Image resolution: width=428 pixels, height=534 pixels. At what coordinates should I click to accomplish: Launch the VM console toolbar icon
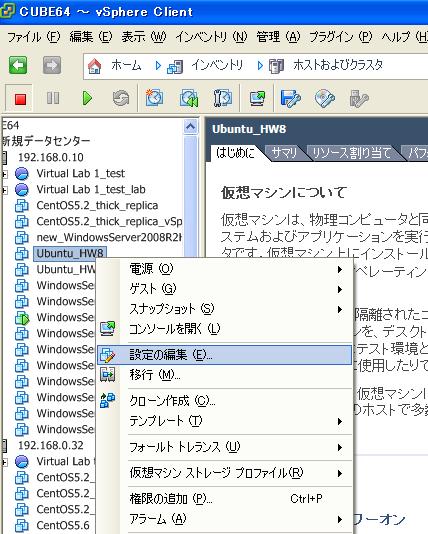point(257,98)
